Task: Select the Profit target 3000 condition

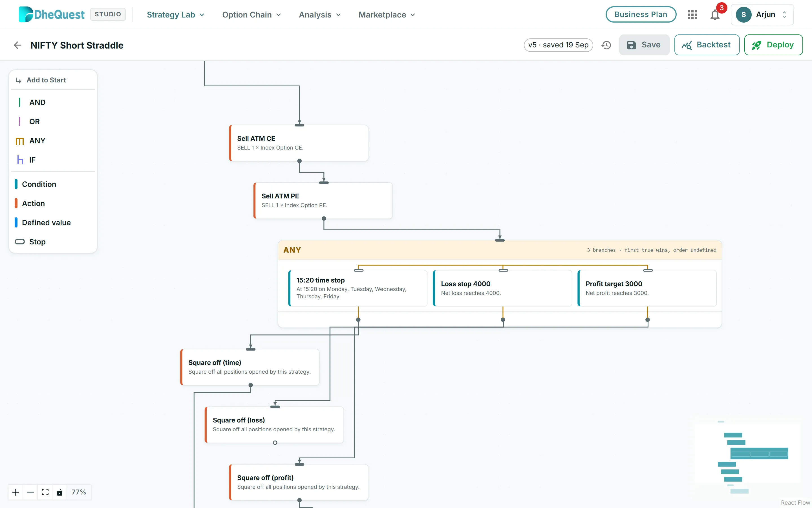Action: pos(647,288)
